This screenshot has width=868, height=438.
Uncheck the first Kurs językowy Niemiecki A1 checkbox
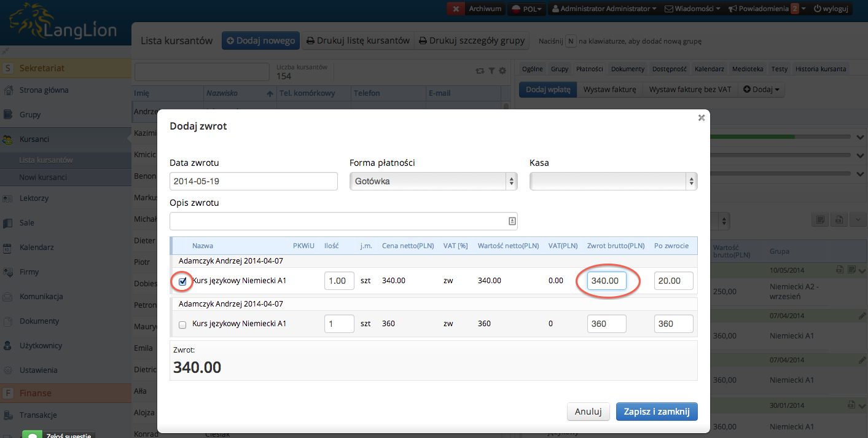pyautogui.click(x=182, y=281)
